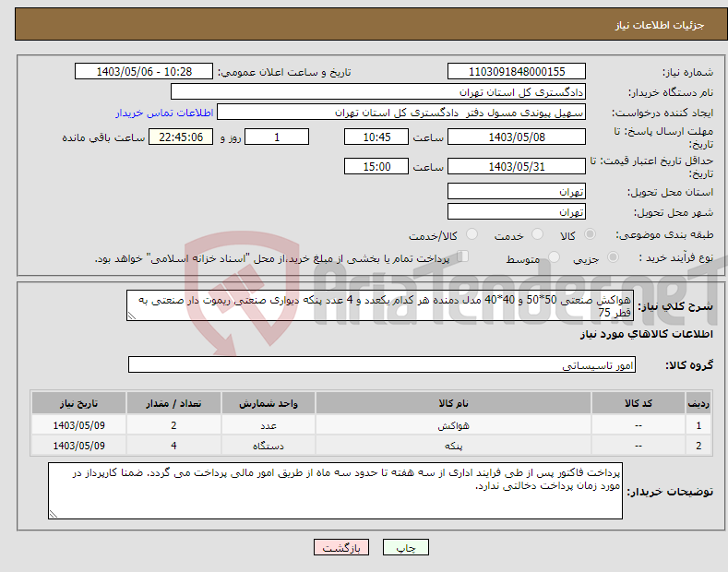This screenshot has height=572, width=728.
Task: Select the جزیی purchase type radio
Action: tap(613, 257)
